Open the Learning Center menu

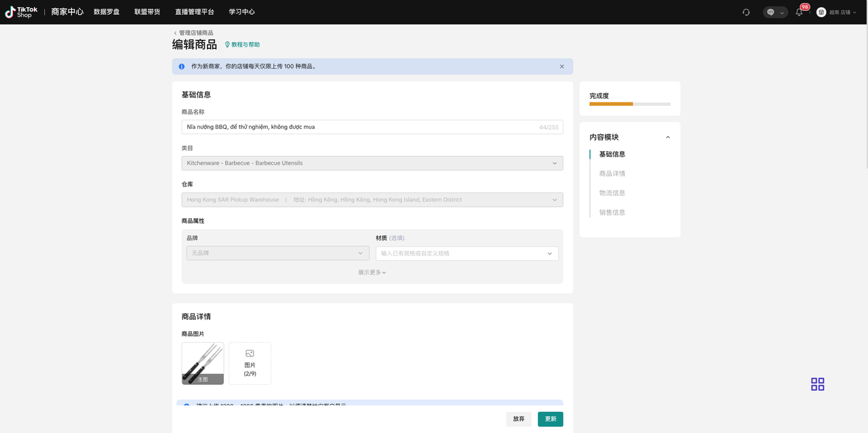[x=241, y=12]
